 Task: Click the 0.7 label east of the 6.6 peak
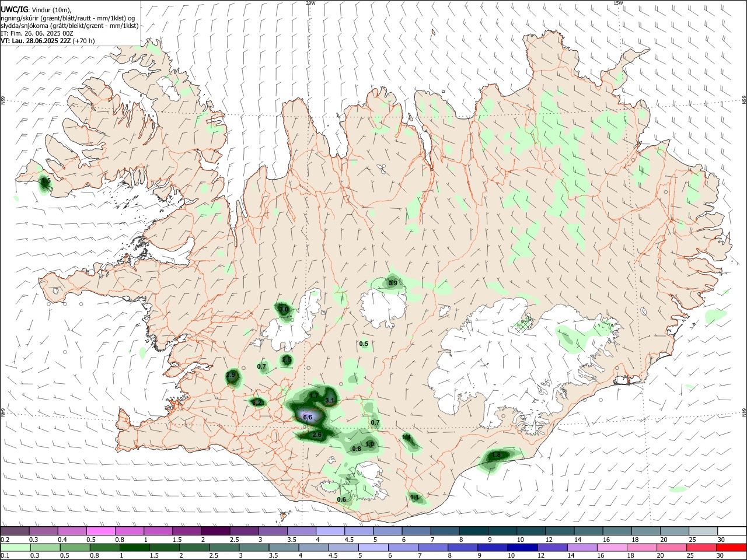click(x=375, y=422)
